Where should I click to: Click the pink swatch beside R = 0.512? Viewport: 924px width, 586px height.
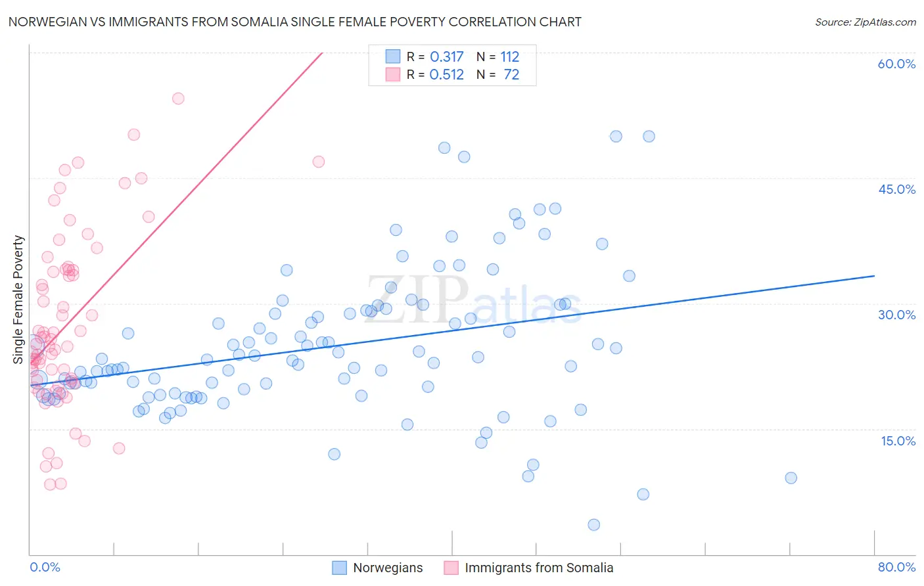pyautogui.click(x=392, y=75)
